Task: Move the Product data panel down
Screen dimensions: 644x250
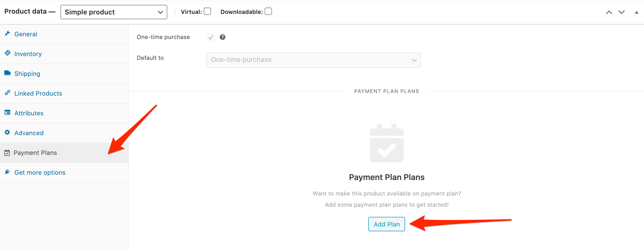Action: tap(622, 12)
